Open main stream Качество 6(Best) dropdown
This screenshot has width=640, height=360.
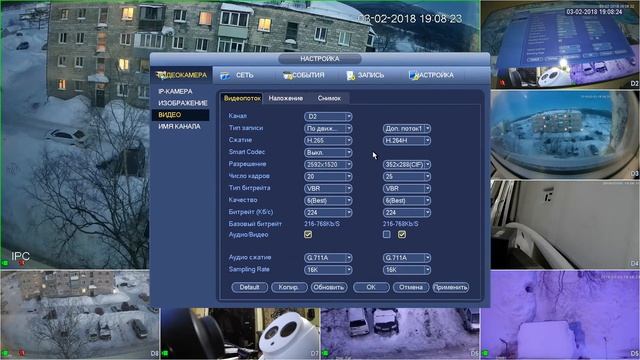328,201
